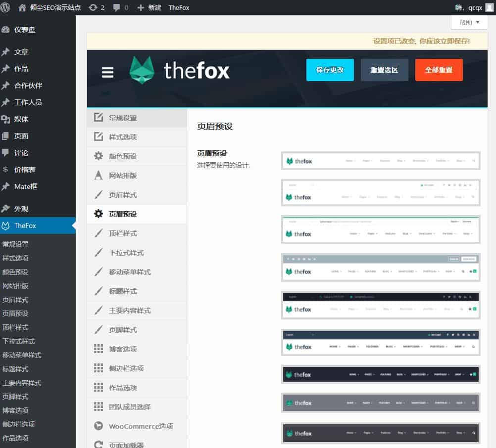Click the fox icon next to TheFox menu

(5, 225)
